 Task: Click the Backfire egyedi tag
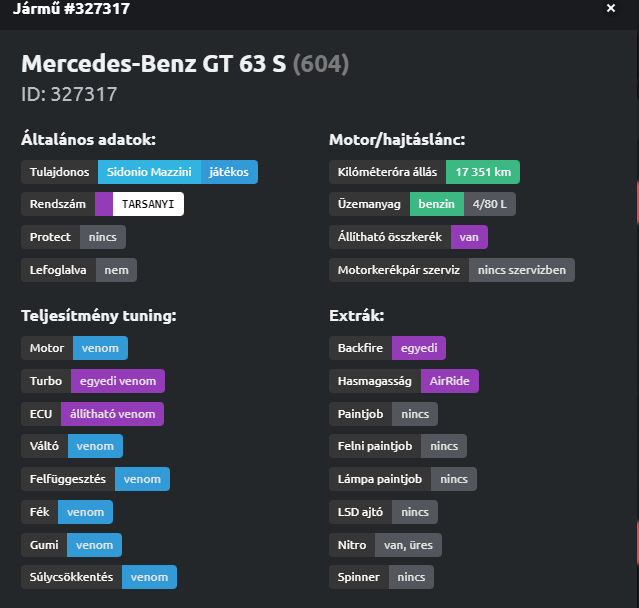(418, 348)
